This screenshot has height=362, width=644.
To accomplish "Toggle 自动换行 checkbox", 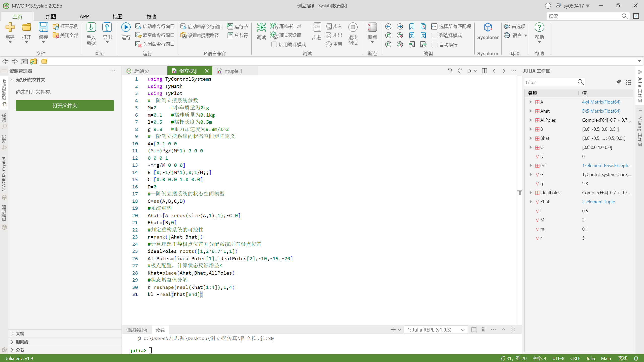I will 434,45.
